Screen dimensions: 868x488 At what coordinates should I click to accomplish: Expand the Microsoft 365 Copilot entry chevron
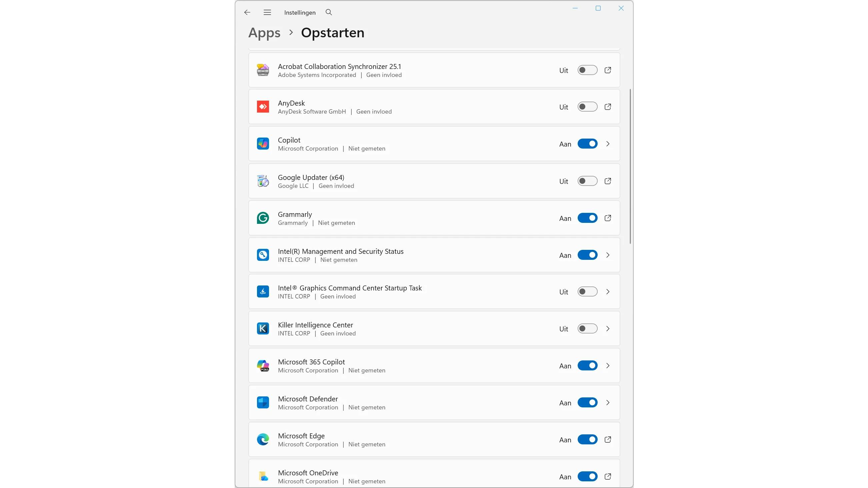[608, 366]
